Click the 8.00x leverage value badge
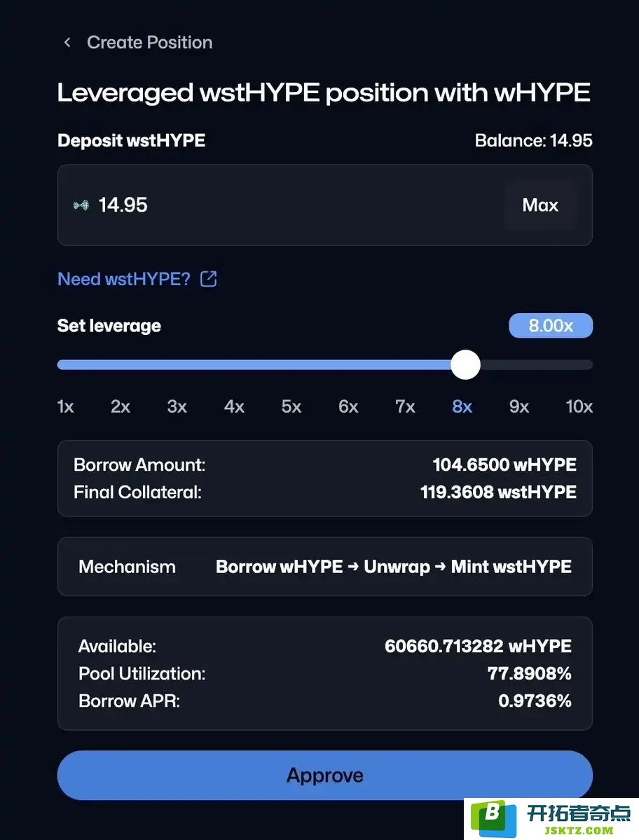Image resolution: width=639 pixels, height=840 pixels. point(551,326)
